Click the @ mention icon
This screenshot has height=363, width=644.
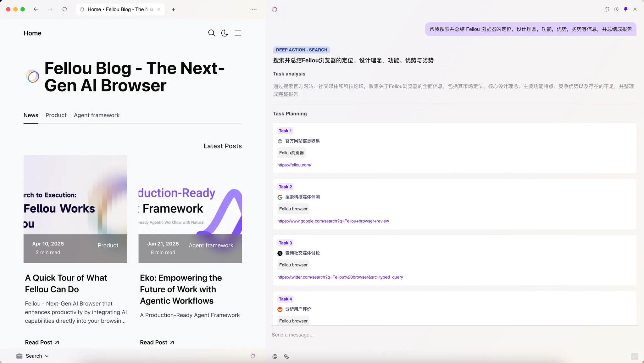point(275,356)
